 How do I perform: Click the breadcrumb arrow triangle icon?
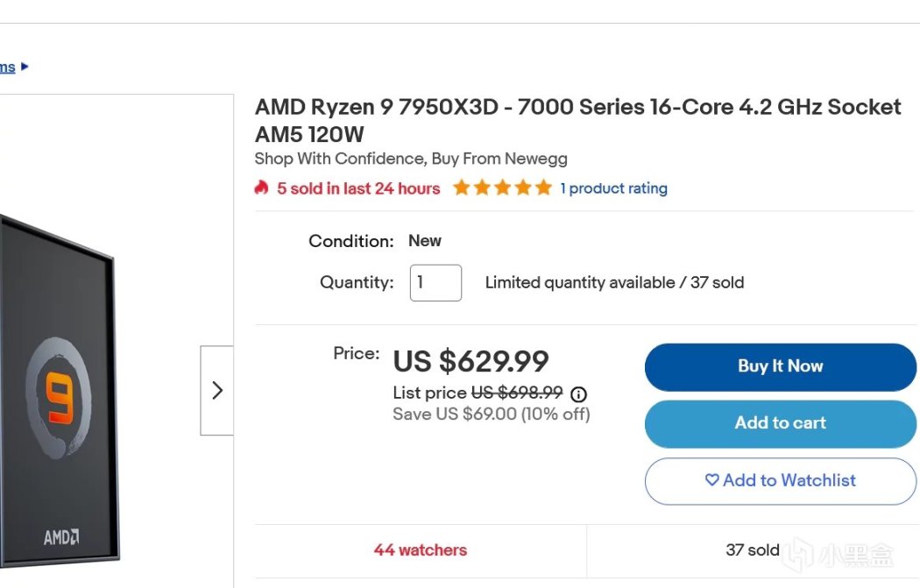point(25,67)
